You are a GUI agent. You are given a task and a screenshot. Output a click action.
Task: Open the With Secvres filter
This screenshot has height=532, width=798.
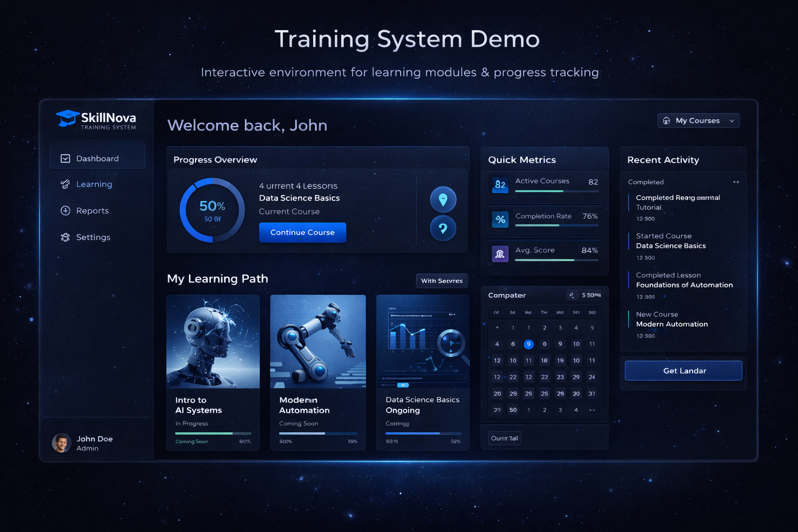coord(442,281)
